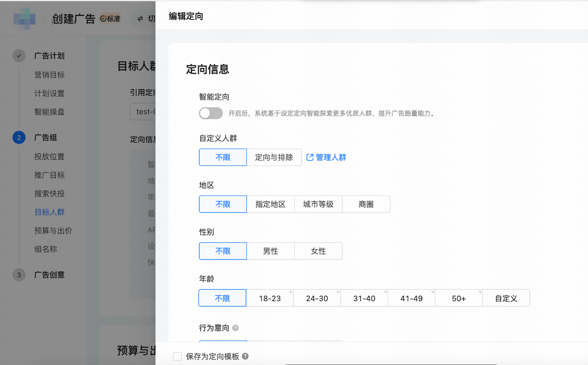Image resolution: width=588 pixels, height=365 pixels.
Task: Click the checkmark icon beside 广告计划
Action: 19,55
